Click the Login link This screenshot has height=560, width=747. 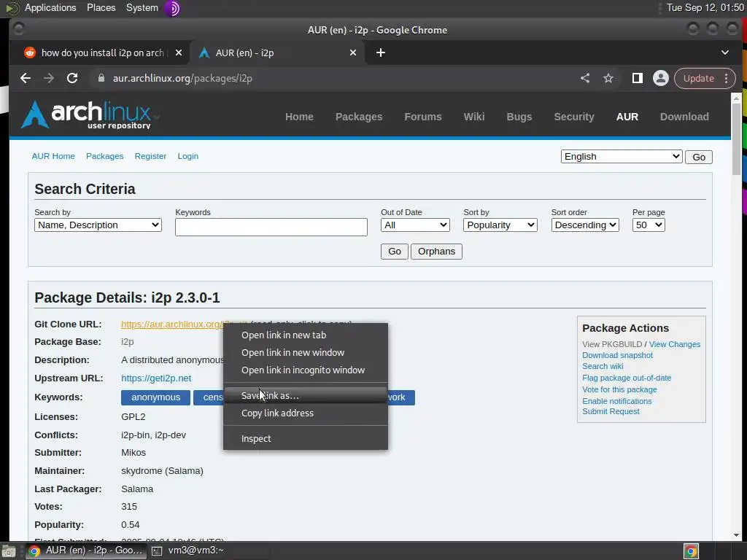tap(188, 156)
